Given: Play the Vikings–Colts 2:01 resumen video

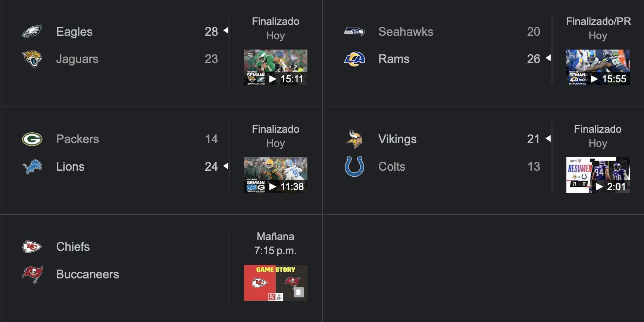Looking at the screenshot, I should (598, 175).
